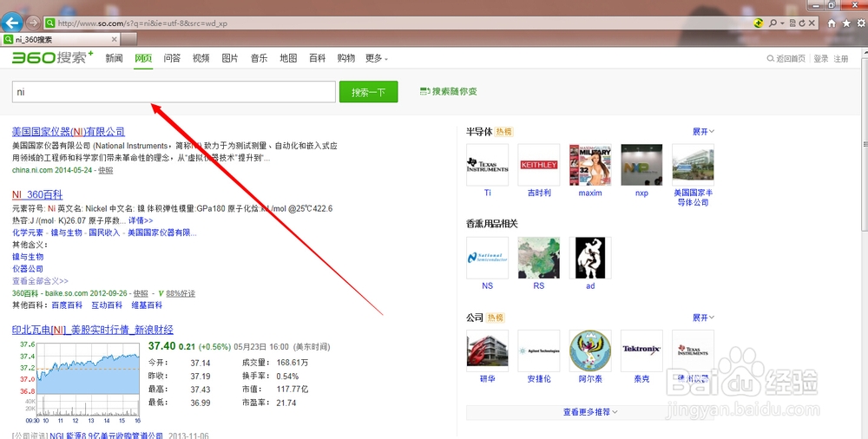Screen dimensions: 868x439
Task: Switch to the 音乐 search category
Action: (x=259, y=58)
